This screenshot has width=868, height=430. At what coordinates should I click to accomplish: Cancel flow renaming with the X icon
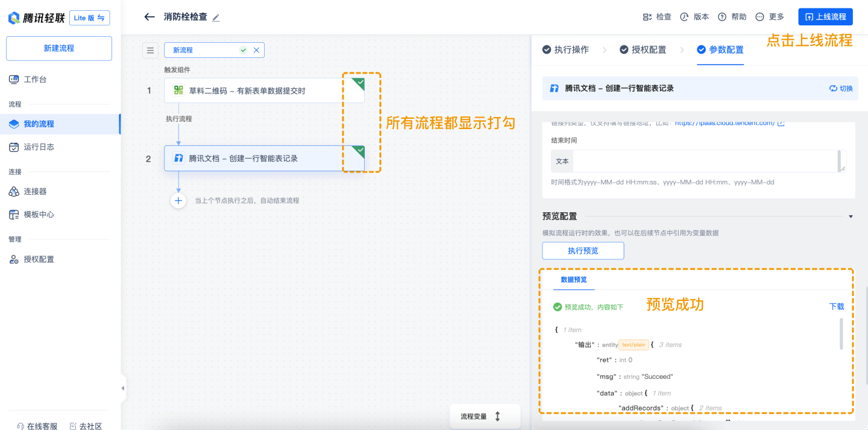pyautogui.click(x=256, y=50)
